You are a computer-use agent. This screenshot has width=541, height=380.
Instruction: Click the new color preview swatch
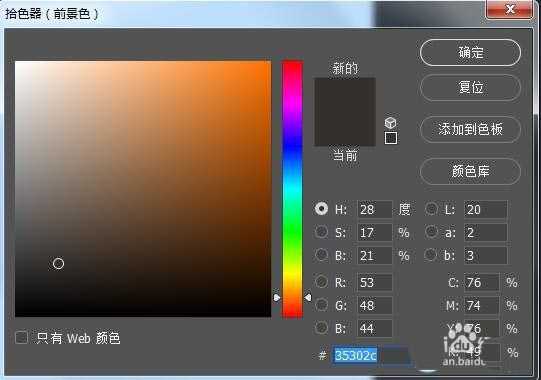coord(345,95)
